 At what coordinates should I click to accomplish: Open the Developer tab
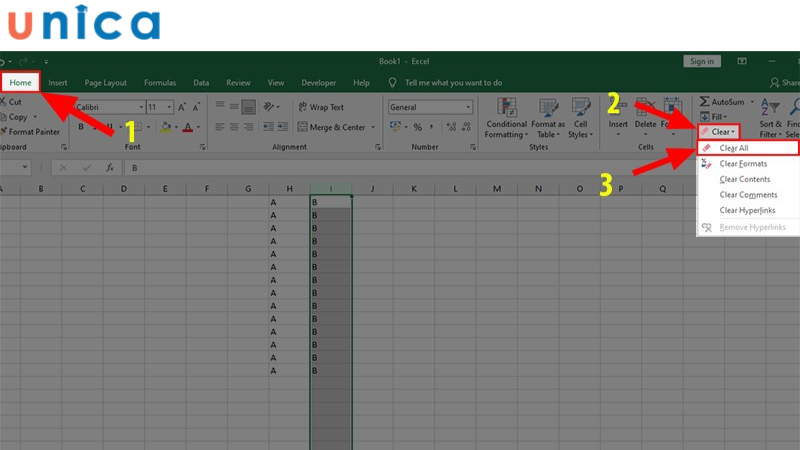click(x=318, y=83)
